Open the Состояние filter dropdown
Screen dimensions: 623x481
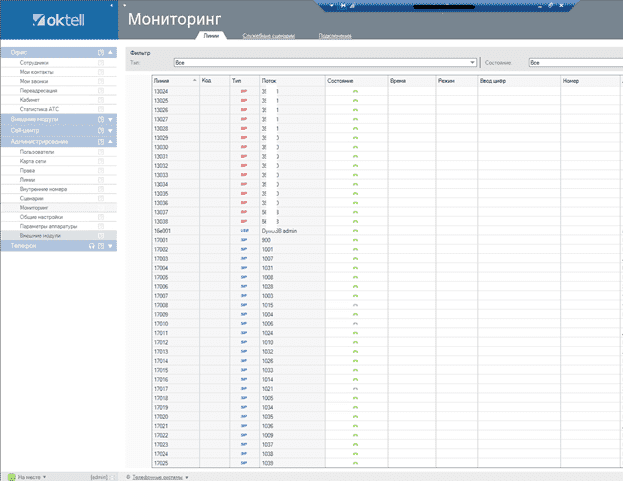[574, 62]
